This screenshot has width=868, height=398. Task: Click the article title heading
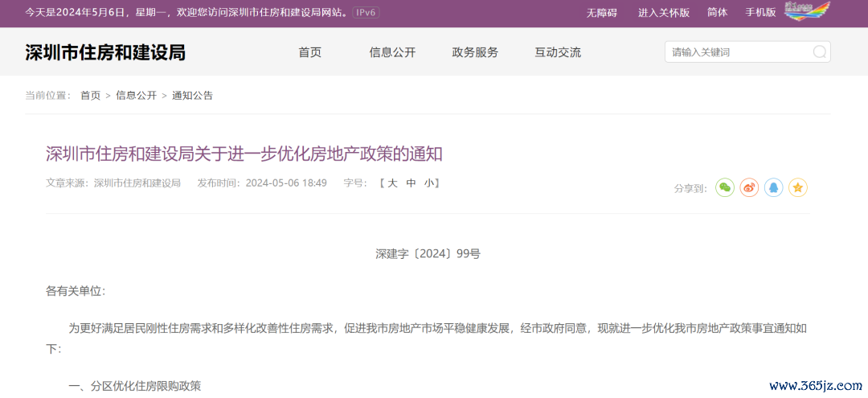point(244,154)
